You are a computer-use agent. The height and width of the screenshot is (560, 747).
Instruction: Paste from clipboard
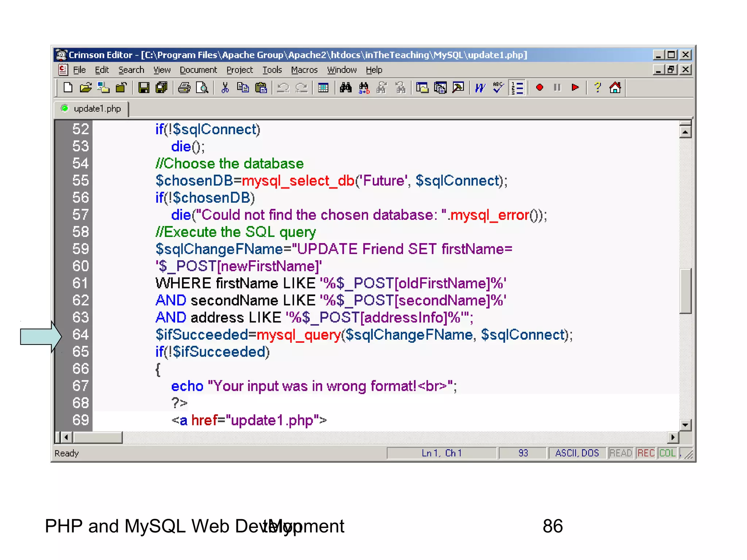(261, 88)
